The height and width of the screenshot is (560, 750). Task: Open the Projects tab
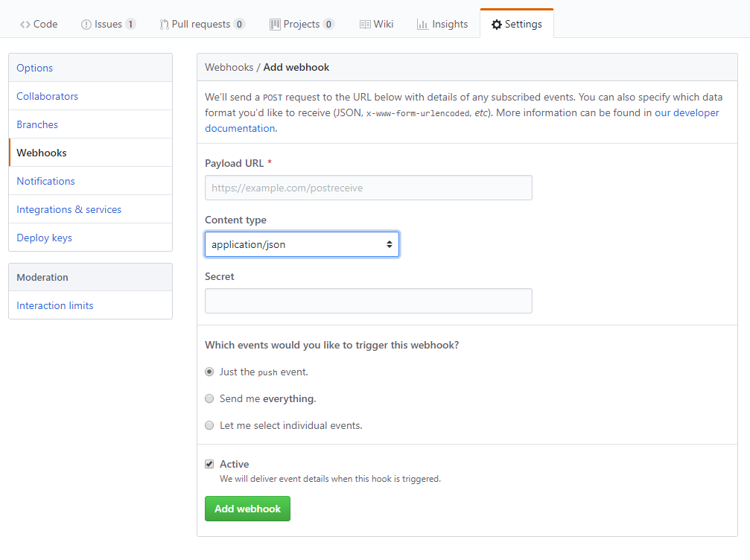302,25
